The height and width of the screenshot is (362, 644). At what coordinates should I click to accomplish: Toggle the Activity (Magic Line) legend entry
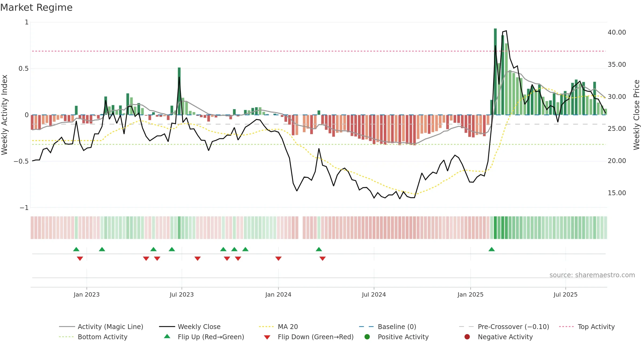pos(101,327)
